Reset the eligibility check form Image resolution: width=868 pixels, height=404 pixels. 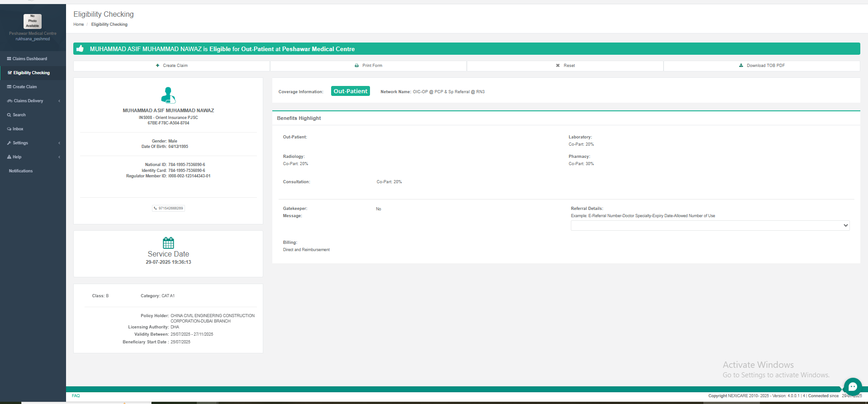[565, 66]
